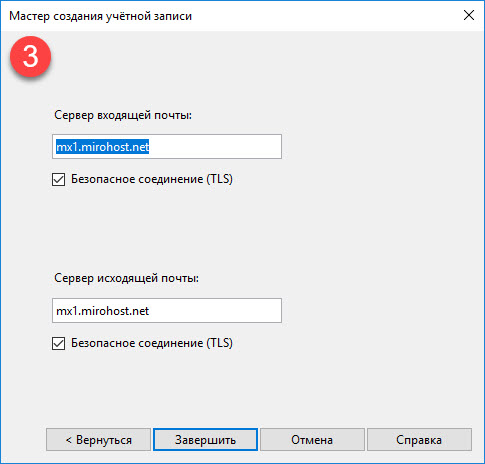
Task: Close the account creation wizard window
Action: 469,15
